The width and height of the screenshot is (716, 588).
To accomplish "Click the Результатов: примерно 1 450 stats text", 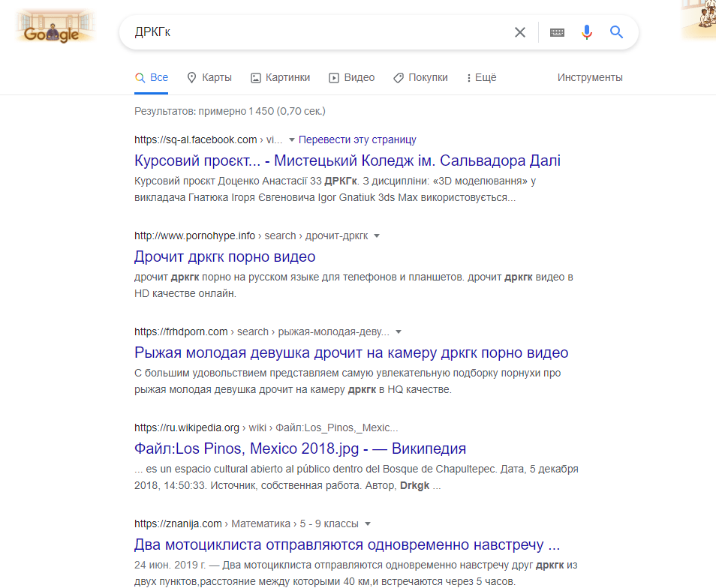I will tap(230, 111).
